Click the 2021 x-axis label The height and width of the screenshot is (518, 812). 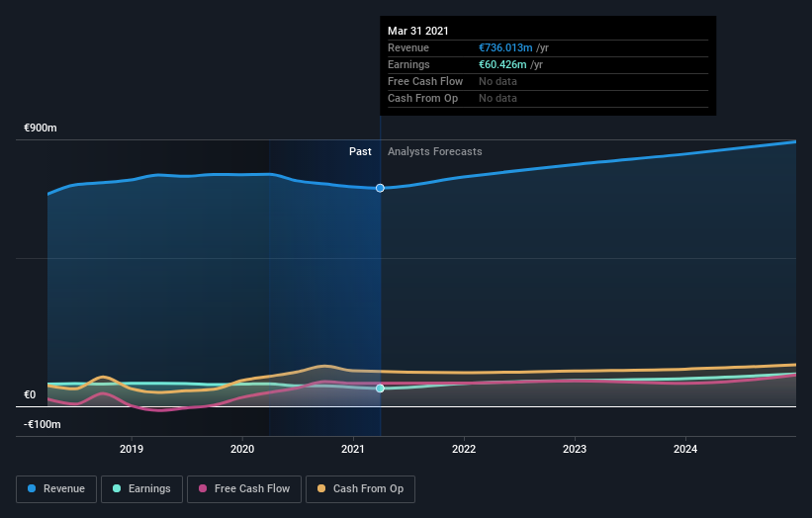coord(353,449)
